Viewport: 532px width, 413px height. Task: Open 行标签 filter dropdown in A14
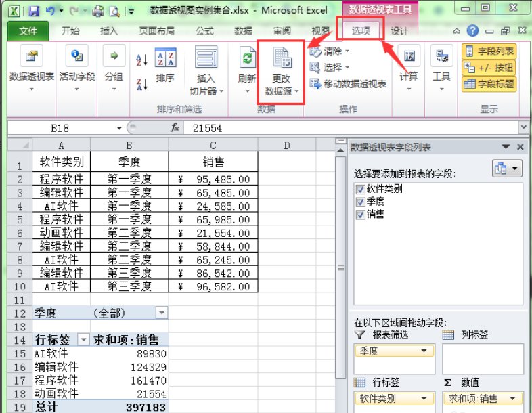point(83,339)
